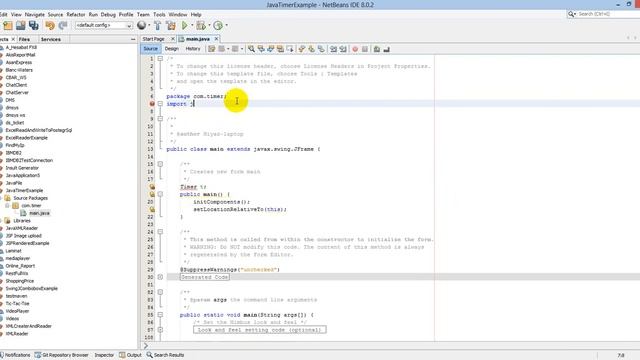Open the Git Repository Browser panel
640x360 pixels.
tap(62, 355)
